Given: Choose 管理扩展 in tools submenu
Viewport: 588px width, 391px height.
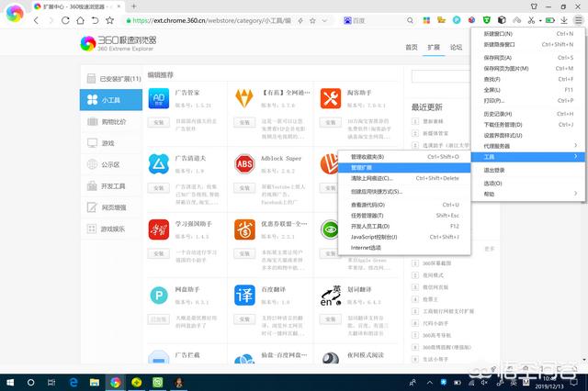Looking at the screenshot, I should point(404,167).
